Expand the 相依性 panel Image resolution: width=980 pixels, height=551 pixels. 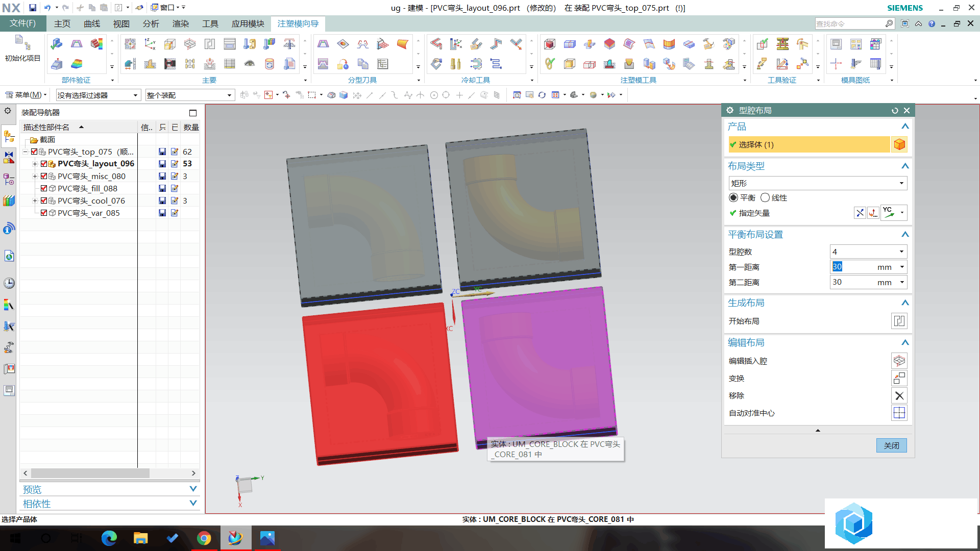pos(193,503)
